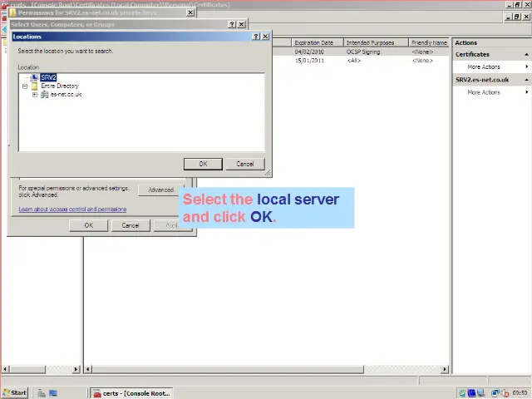This screenshot has height=399, width=532.
Task: Collapse the Entire Directory tree node
Action: (25, 86)
